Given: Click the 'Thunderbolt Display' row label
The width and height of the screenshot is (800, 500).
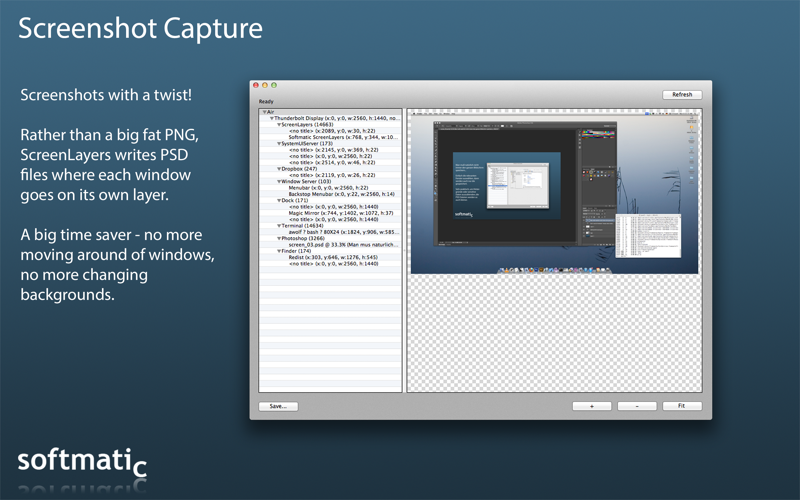Looking at the screenshot, I should [x=337, y=118].
